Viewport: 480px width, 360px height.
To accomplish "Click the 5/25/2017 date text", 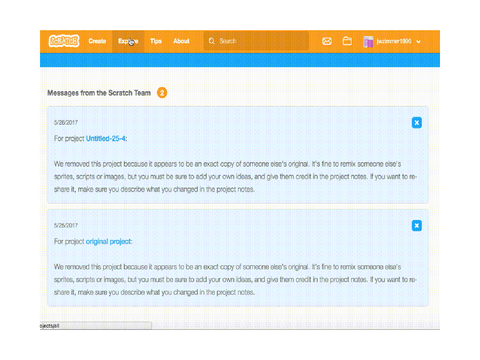I will click(x=66, y=225).
